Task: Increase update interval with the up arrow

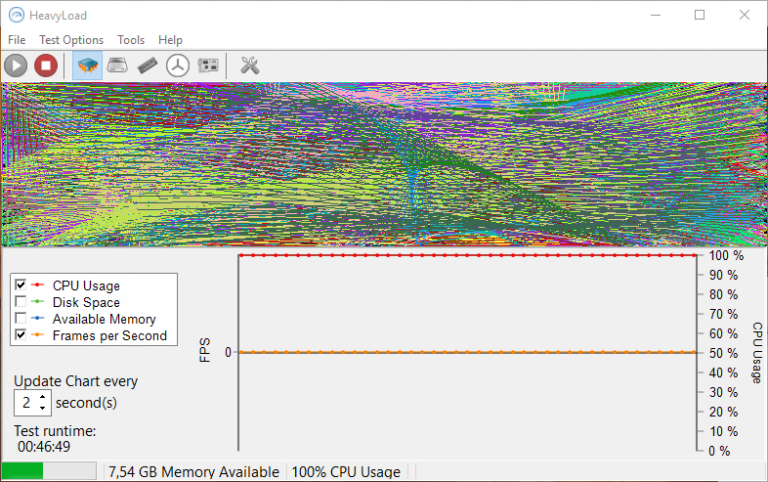Action: 42,398
